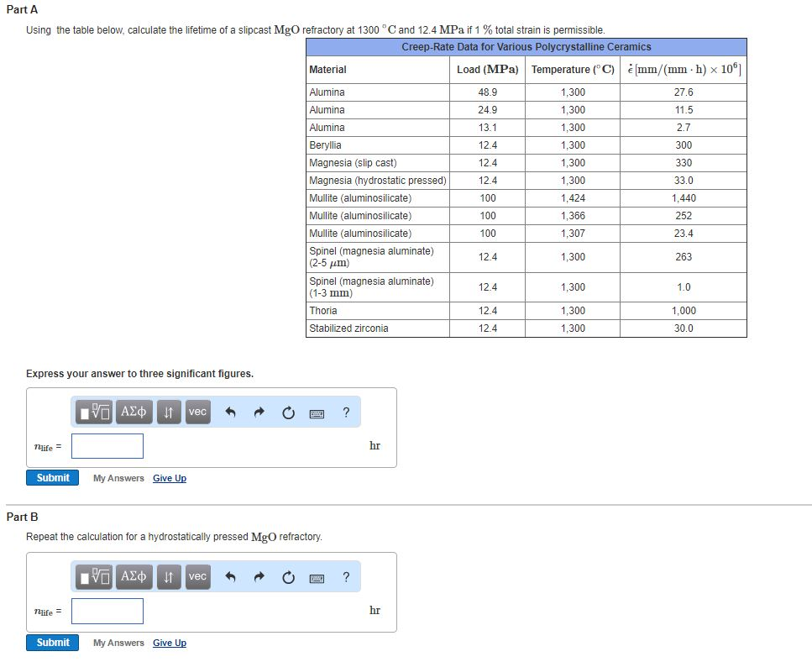Viewport: 812px width, 662px height.
Task: Open the Greek symbols (ΑΣΦ) menu in Part A
Action: 133,412
